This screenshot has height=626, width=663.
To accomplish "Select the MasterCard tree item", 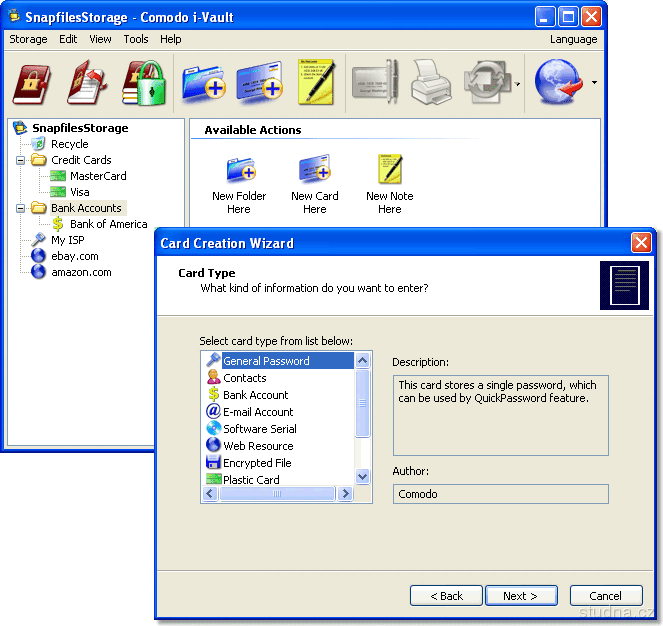I will [x=98, y=176].
